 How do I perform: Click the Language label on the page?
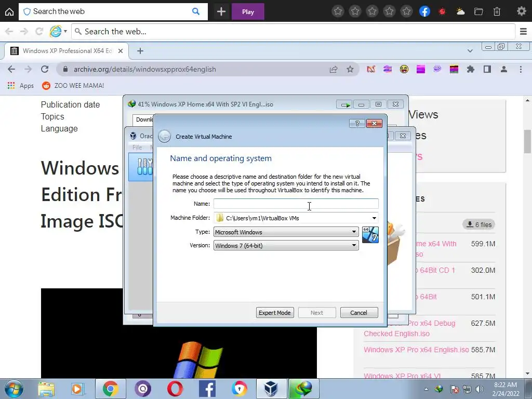coord(59,129)
